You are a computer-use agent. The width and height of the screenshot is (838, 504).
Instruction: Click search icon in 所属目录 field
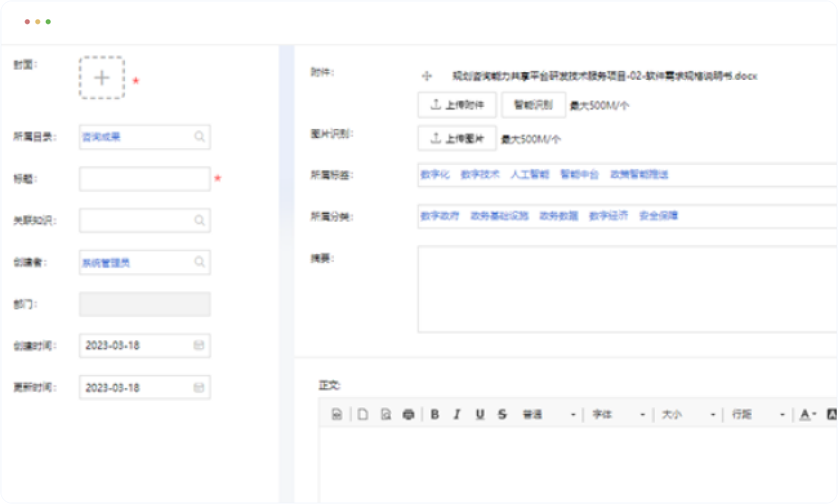199,137
